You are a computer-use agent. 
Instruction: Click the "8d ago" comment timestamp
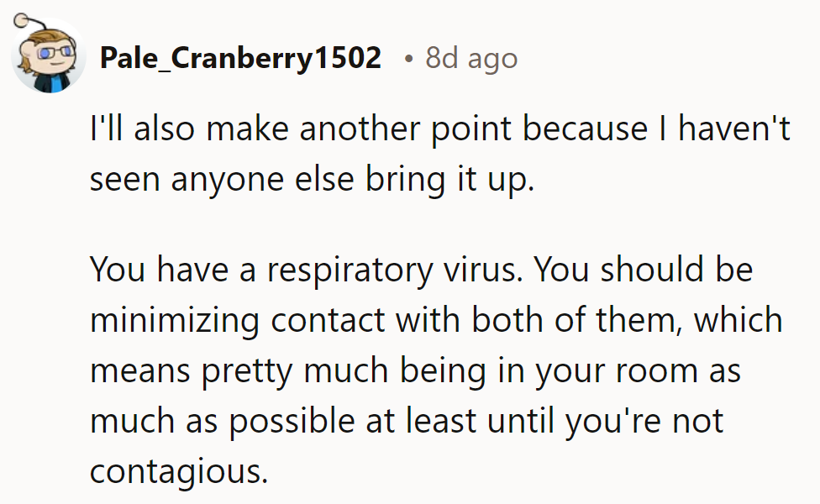[x=471, y=58]
